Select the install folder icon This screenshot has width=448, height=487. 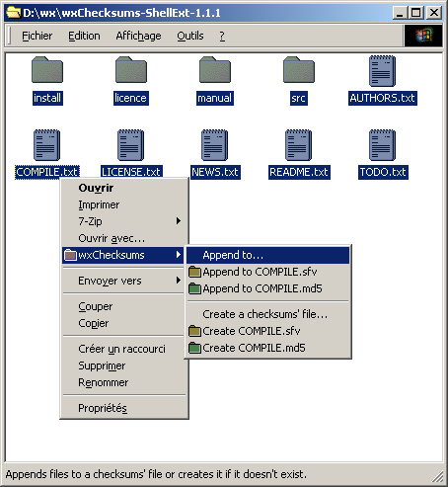click(x=47, y=70)
